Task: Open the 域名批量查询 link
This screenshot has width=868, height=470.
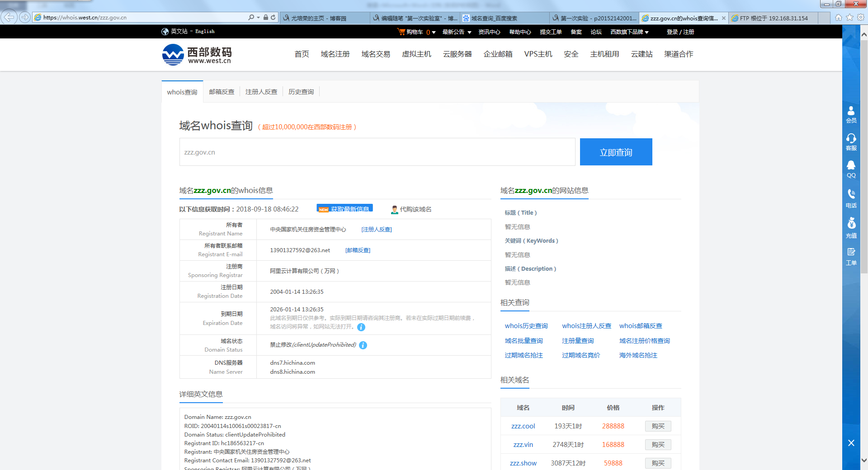Action: (524, 341)
